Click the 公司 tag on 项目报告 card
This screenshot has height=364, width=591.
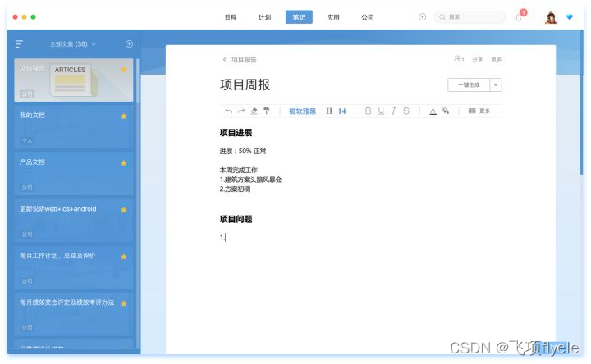click(x=27, y=93)
